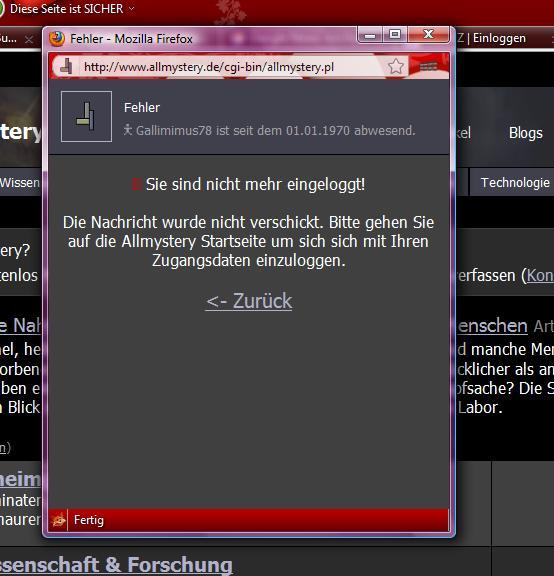Close the background browser tab ending in 'u...'
The height and width of the screenshot is (576, 554).
[29, 39]
